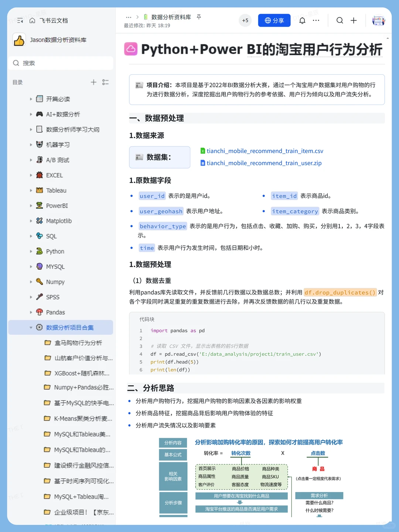This screenshot has width=399, height=532.
Task: Add a new page with the 目录 plus icon
Action: (94, 82)
